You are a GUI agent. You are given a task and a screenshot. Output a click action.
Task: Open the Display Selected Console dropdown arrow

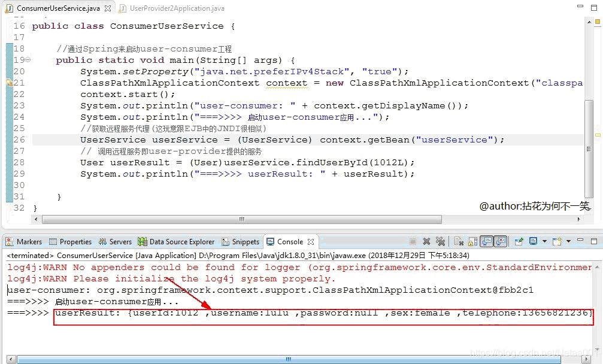544,241
